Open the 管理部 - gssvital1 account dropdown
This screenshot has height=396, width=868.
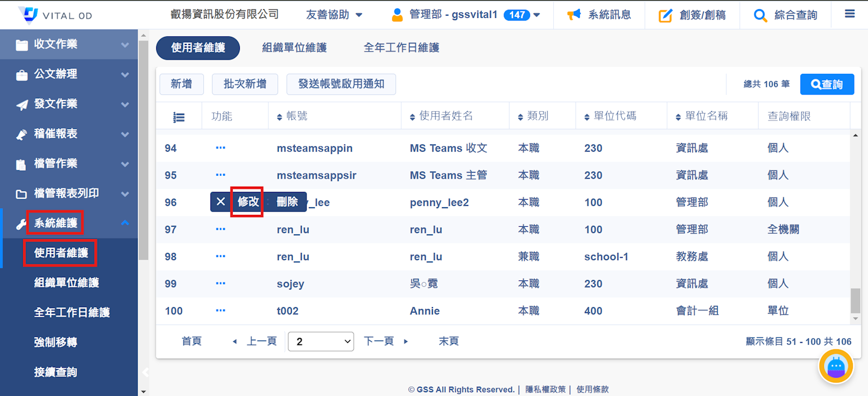[x=466, y=15]
